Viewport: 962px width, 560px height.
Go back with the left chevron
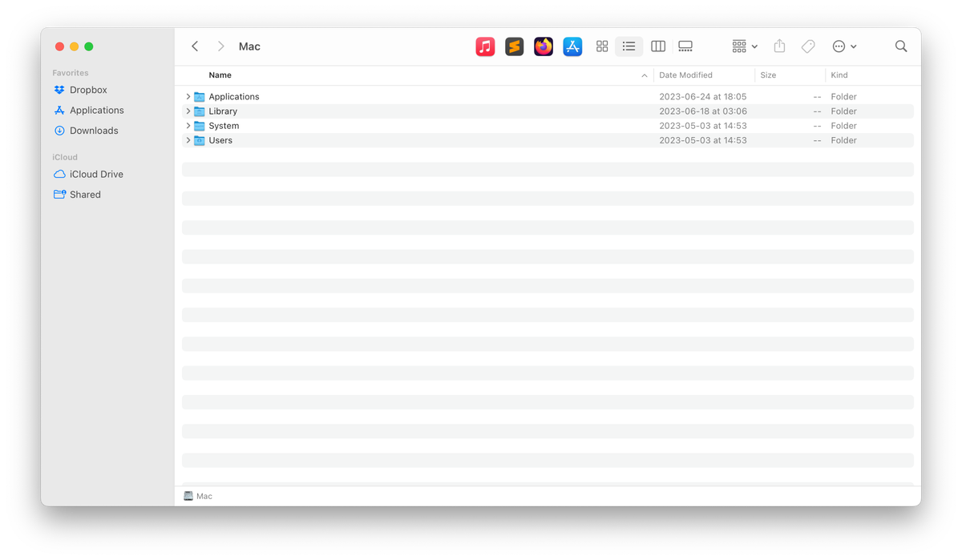(x=195, y=46)
